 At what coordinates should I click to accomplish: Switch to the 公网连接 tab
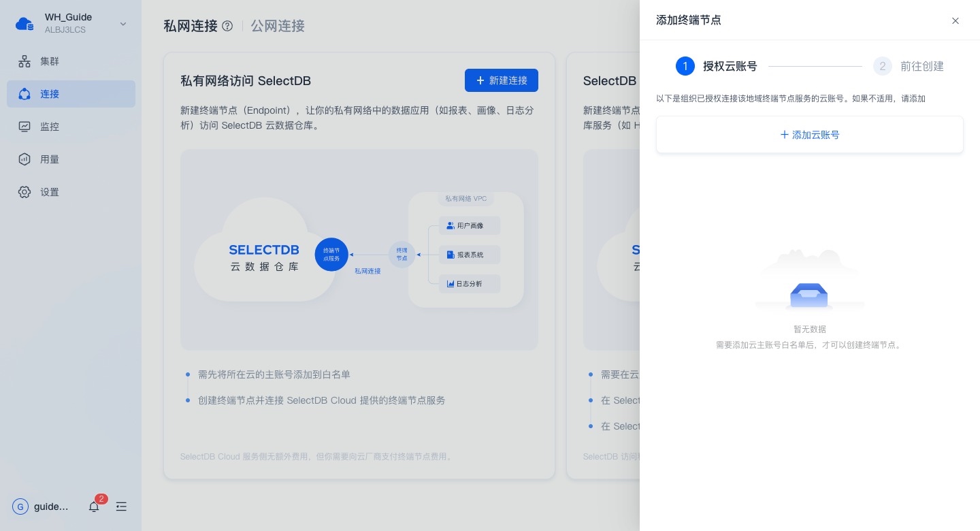pyautogui.click(x=278, y=26)
